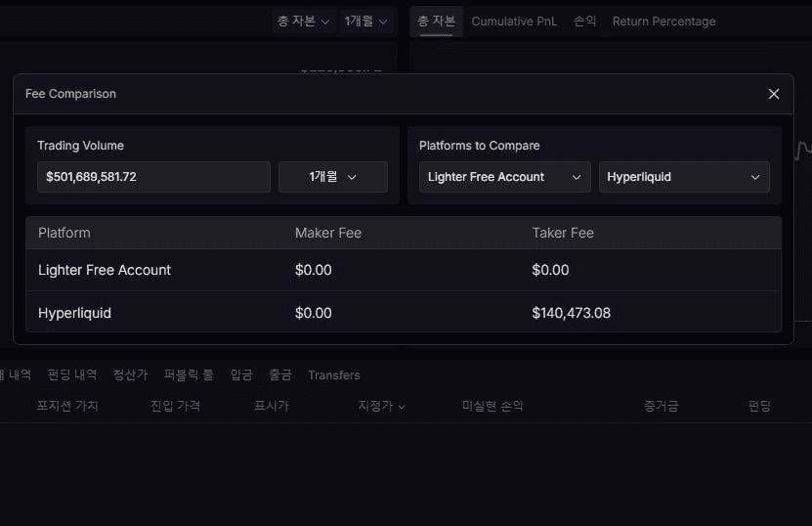Viewport: 812px width, 526px height.
Task: Open the 1개월 period dropdown in Trading Volume
Action: (333, 177)
